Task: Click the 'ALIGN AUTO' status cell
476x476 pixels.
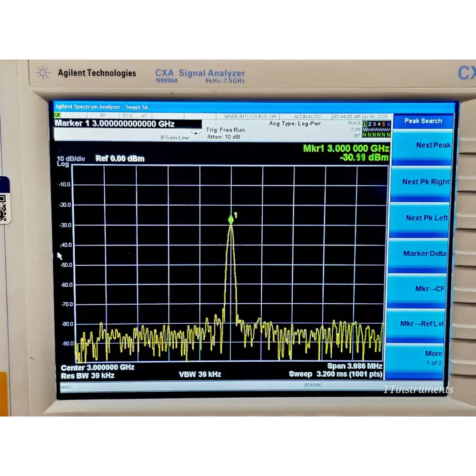Action: pos(307,117)
